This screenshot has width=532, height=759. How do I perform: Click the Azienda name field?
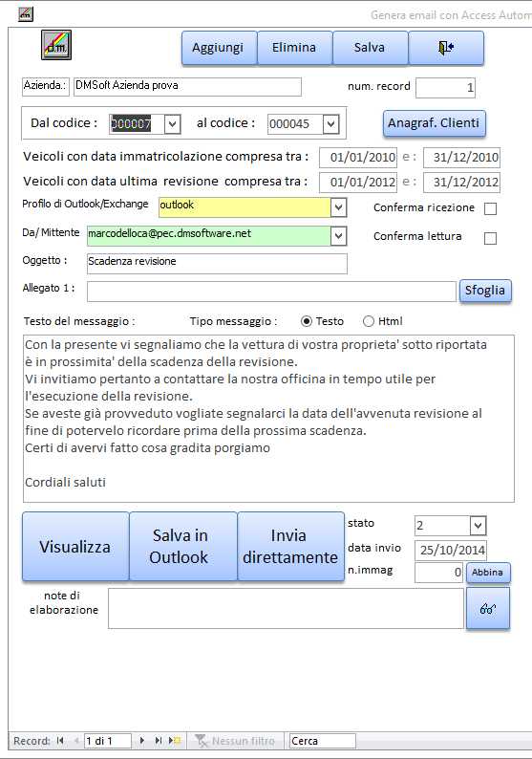tap(187, 87)
